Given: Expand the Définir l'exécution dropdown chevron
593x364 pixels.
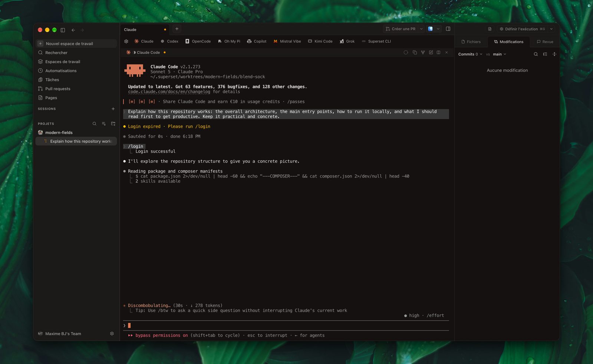Looking at the screenshot, I should (551, 29).
